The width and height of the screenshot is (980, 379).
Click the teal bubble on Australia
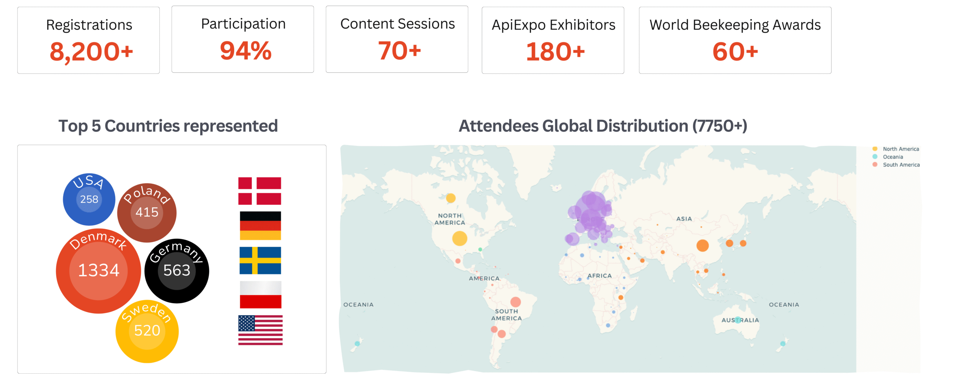tap(738, 320)
